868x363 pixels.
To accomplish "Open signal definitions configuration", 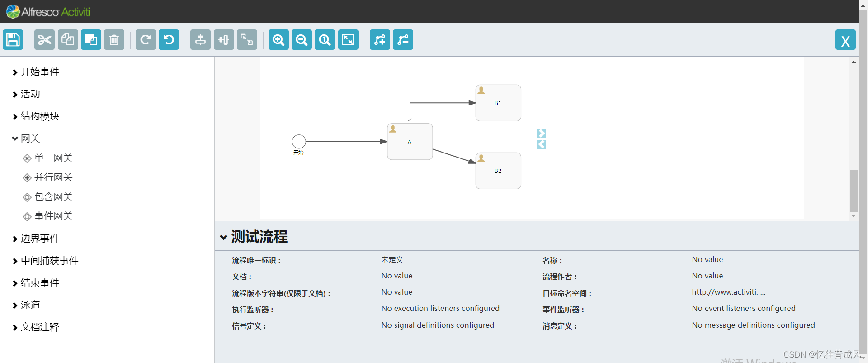I will coord(438,325).
